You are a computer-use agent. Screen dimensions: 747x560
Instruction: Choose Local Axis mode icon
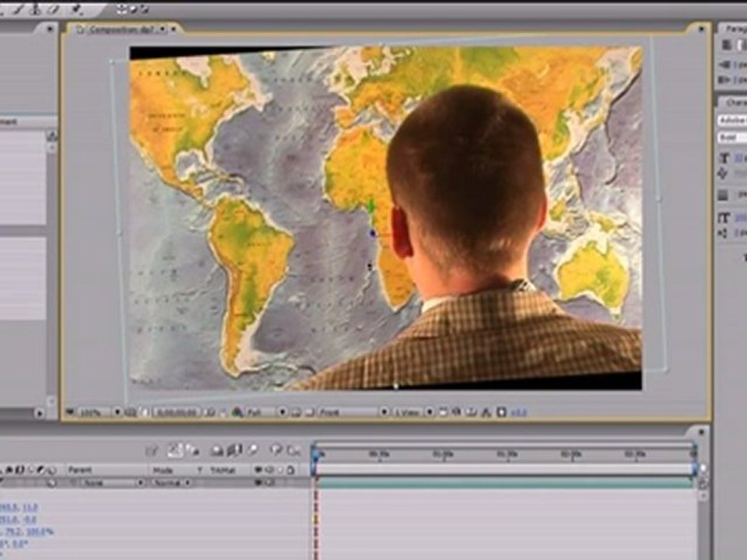122,9
